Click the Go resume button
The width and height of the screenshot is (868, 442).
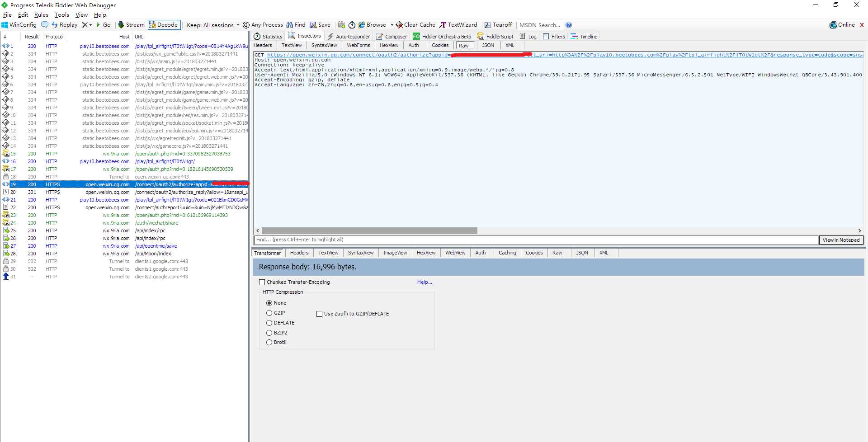point(104,25)
